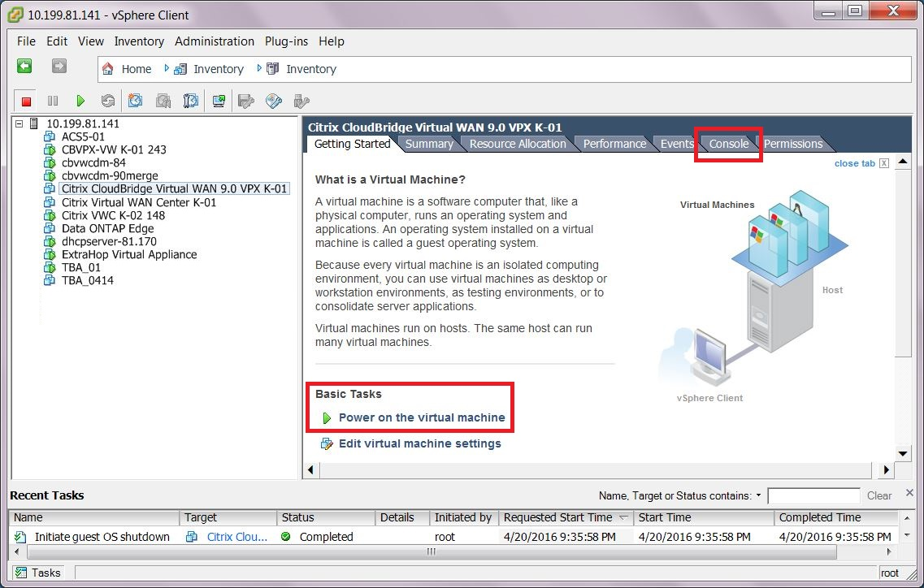
Task: Click the host server icon beside 10.199.81.141
Action: [34, 123]
